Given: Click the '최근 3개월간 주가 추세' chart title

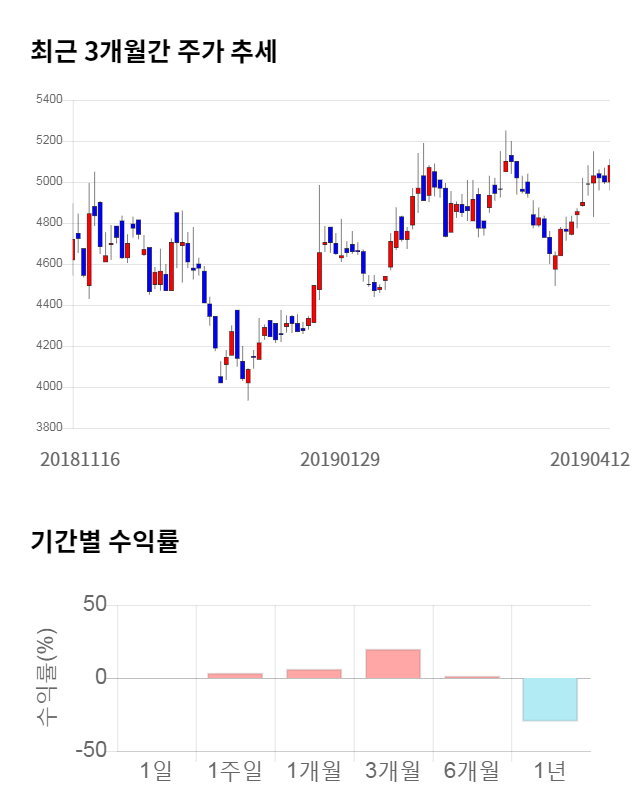Looking at the screenshot, I should pos(154,52).
